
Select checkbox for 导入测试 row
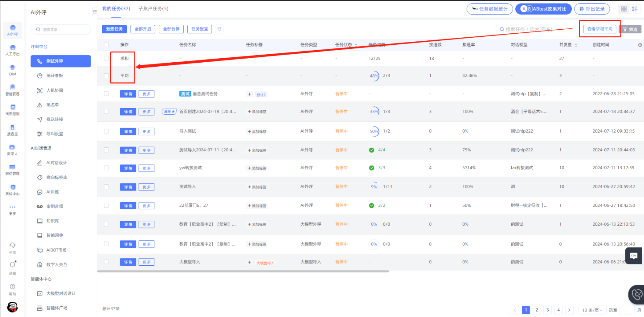pos(106,131)
